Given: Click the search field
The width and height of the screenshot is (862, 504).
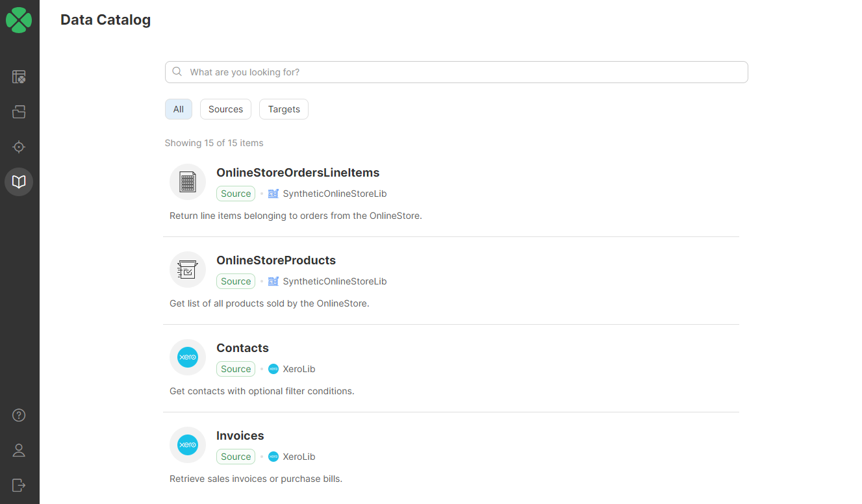Looking at the screenshot, I should 456,72.
